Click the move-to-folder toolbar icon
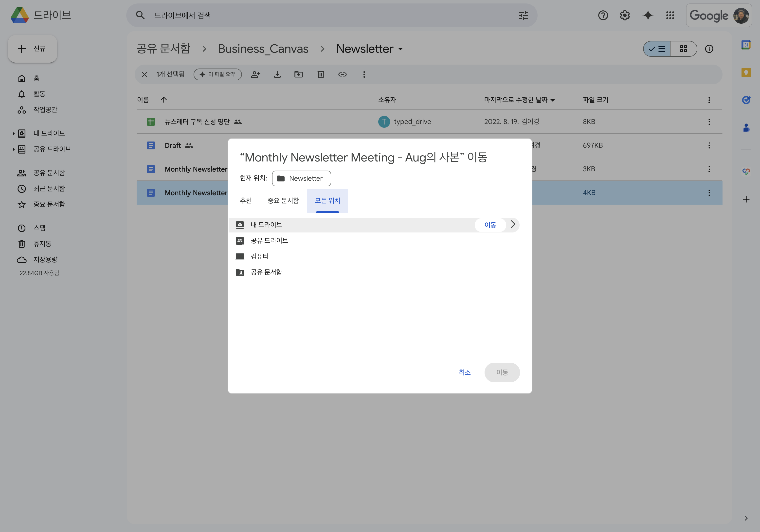Screen dimensions: 760x532 (299, 74)
